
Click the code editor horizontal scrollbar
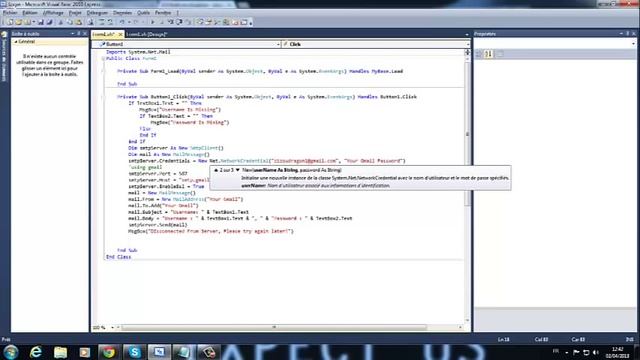point(274,327)
